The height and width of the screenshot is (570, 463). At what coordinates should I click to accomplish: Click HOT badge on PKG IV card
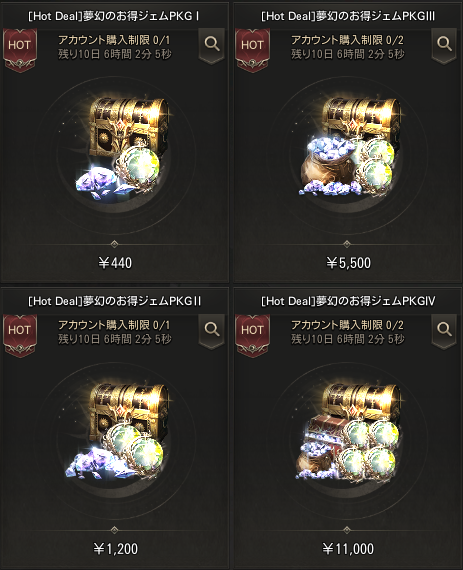pyautogui.click(x=253, y=335)
